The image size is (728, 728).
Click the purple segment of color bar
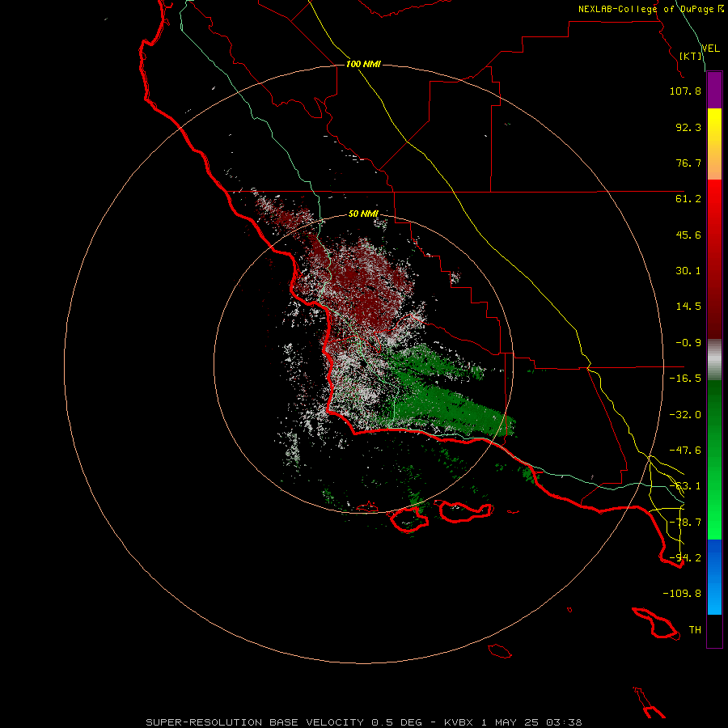click(714, 90)
